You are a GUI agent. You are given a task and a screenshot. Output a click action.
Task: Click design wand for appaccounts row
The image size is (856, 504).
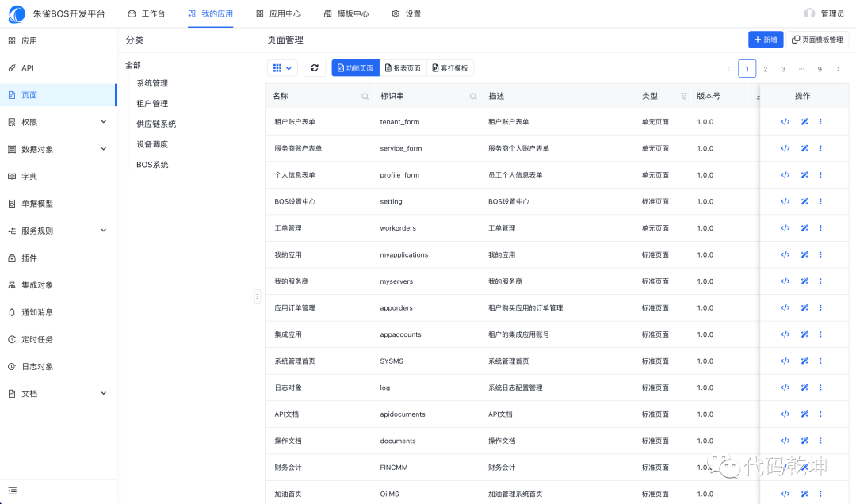coord(804,334)
